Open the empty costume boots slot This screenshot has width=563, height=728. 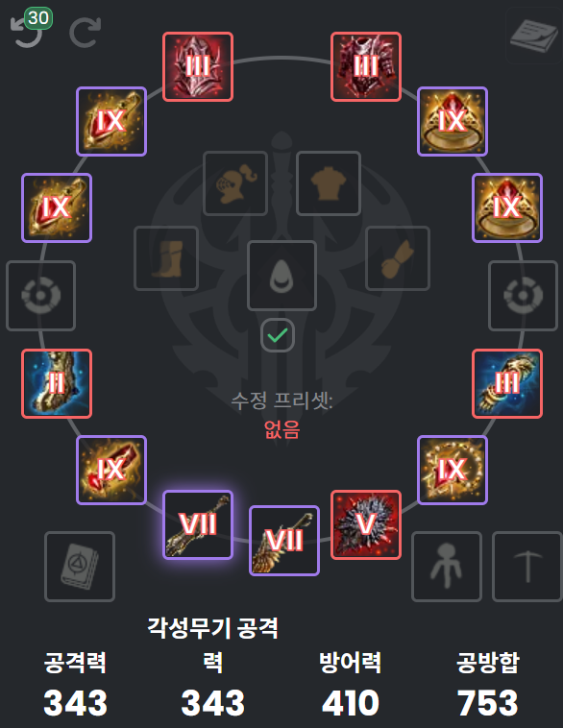click(166, 258)
